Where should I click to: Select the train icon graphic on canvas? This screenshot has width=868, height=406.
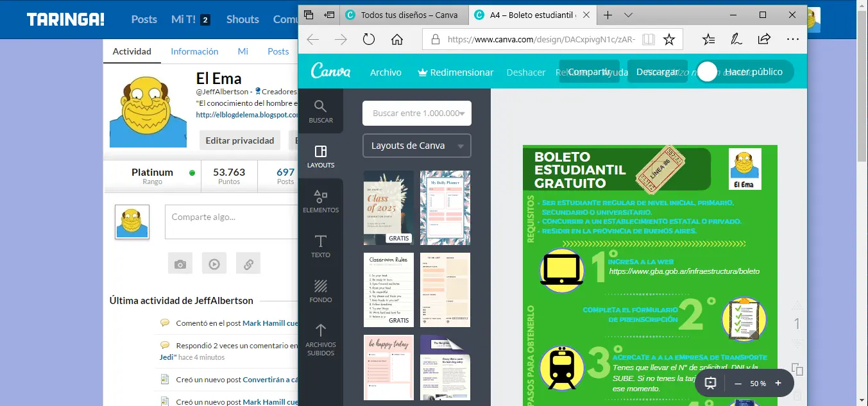pyautogui.click(x=562, y=368)
